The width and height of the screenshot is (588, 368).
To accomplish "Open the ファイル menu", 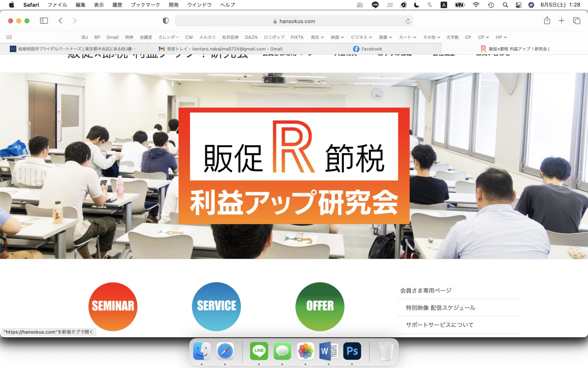I will [x=57, y=5].
